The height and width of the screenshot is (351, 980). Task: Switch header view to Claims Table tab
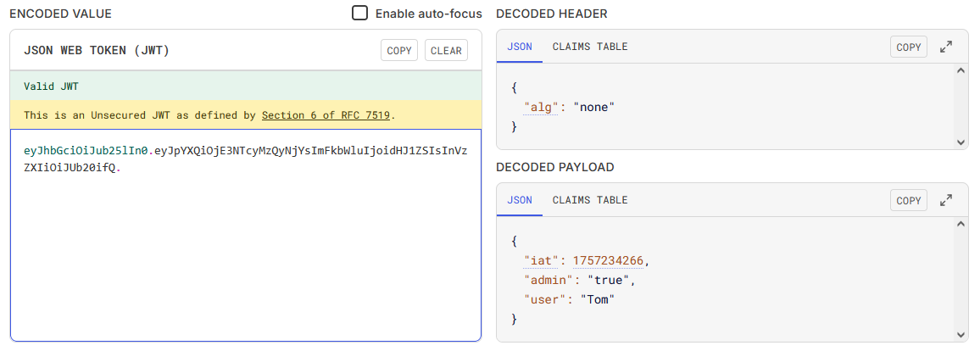[x=590, y=47]
